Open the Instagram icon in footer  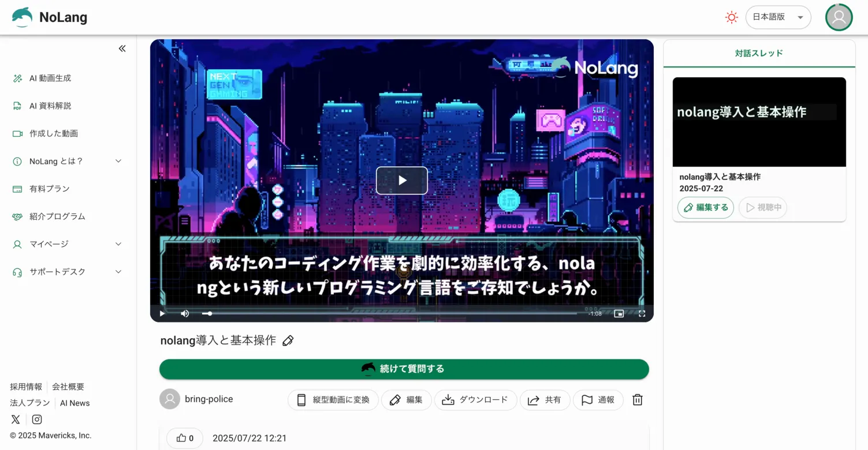[37, 419]
